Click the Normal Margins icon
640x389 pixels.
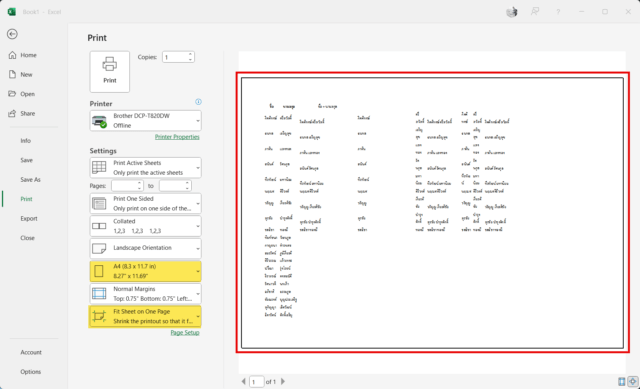point(99,293)
